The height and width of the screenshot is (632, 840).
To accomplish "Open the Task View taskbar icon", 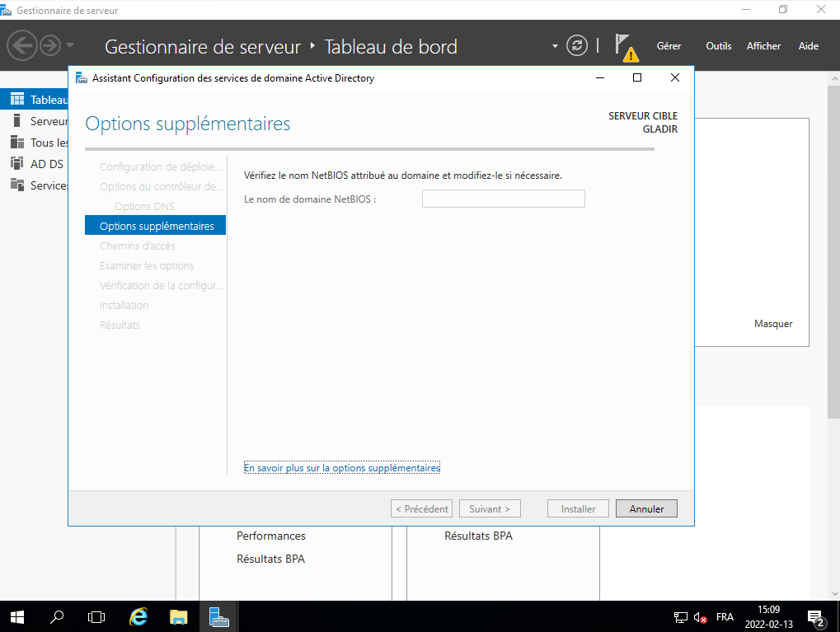I will 96,616.
